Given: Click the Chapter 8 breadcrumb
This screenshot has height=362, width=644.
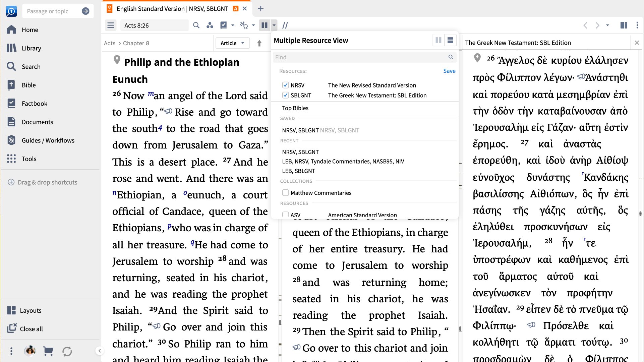Looking at the screenshot, I should pos(136,43).
